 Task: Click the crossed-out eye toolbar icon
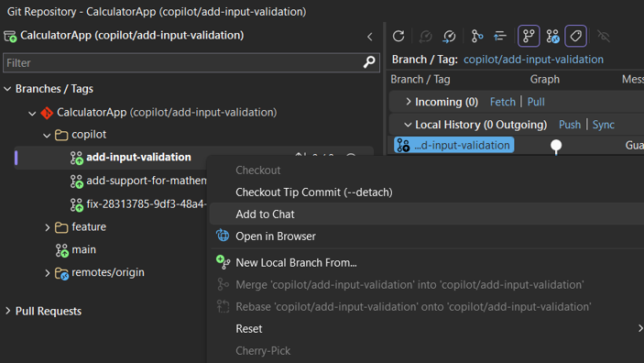604,36
